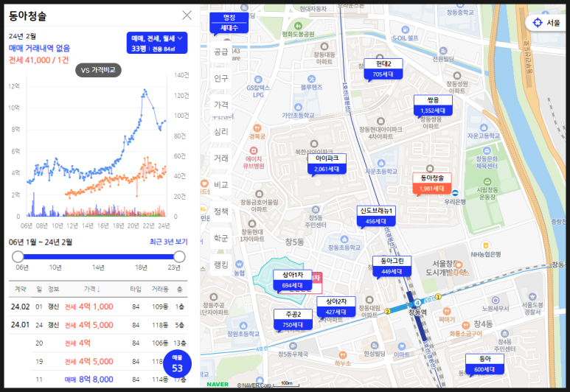Open the 거래 map menu
Screen dimensions: 570x392
pos(220,158)
